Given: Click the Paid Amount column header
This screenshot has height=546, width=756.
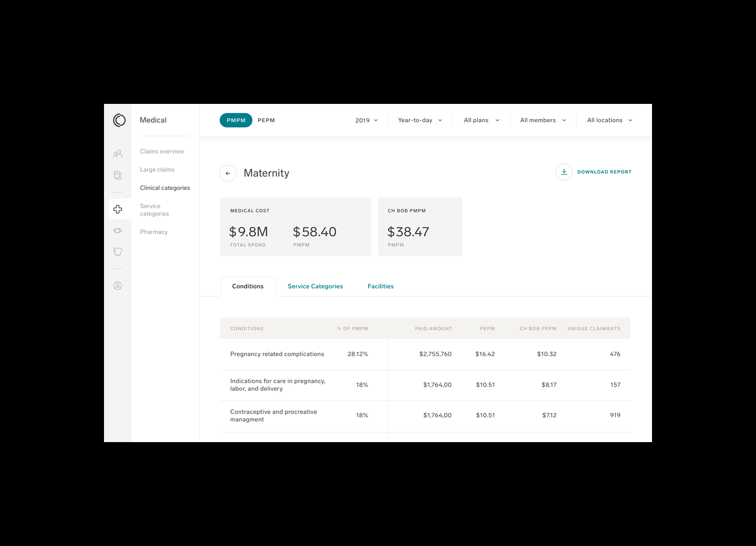Looking at the screenshot, I should pos(434,329).
